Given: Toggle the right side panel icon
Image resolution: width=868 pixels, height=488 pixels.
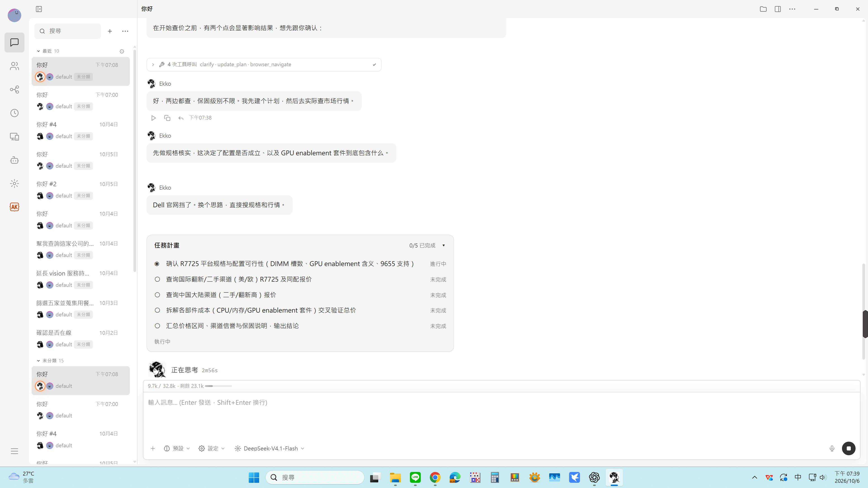Looking at the screenshot, I should pos(778,9).
